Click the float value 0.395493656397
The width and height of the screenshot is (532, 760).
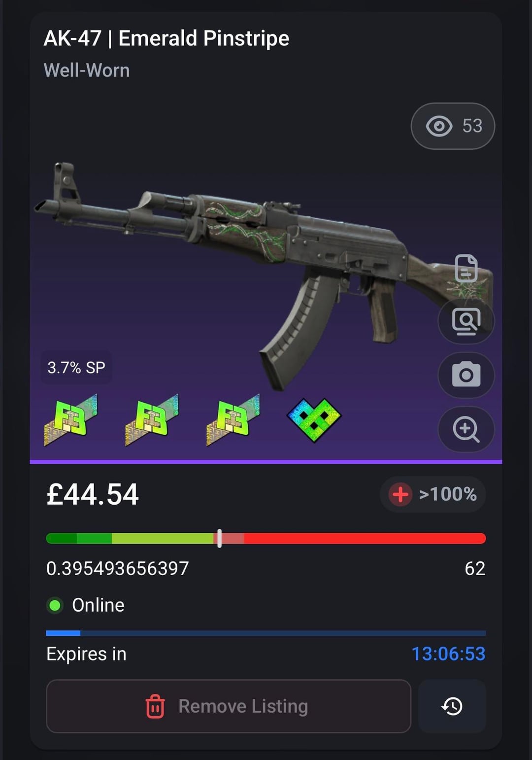tap(118, 568)
